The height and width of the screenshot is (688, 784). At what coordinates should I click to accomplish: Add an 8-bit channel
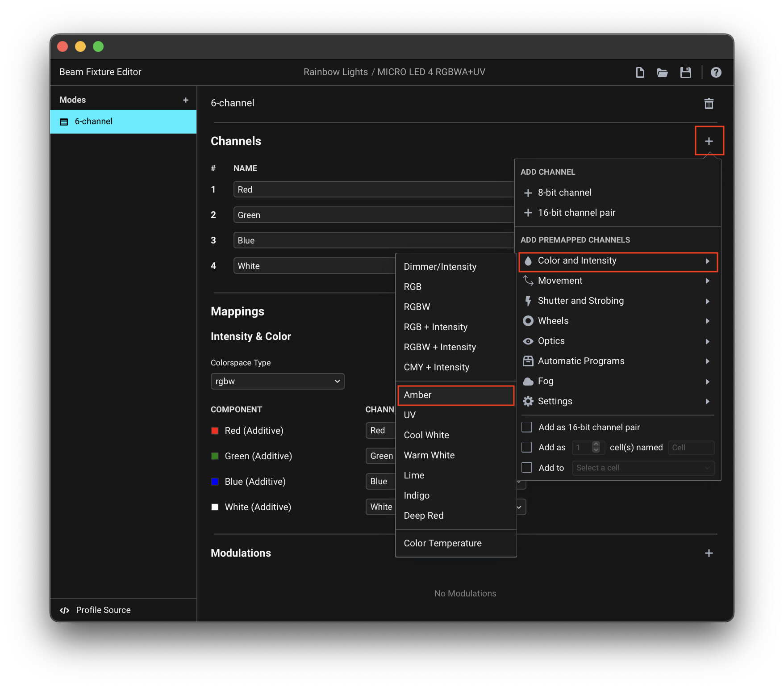[x=564, y=193]
